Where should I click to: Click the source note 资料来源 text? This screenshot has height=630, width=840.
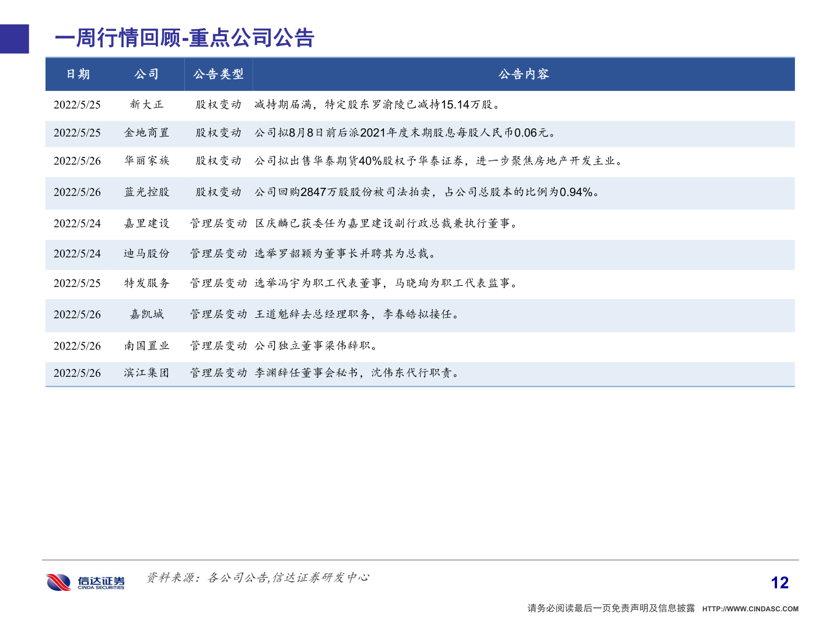(x=257, y=577)
